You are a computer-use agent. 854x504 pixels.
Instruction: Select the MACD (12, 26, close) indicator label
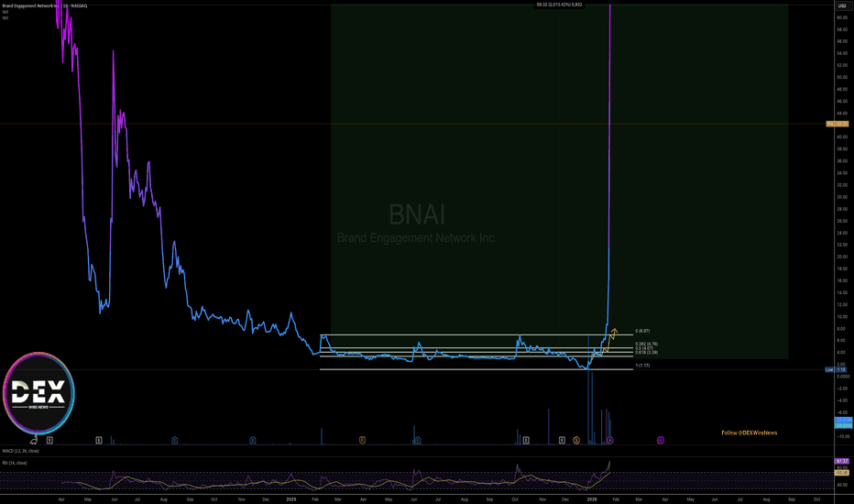click(21, 451)
